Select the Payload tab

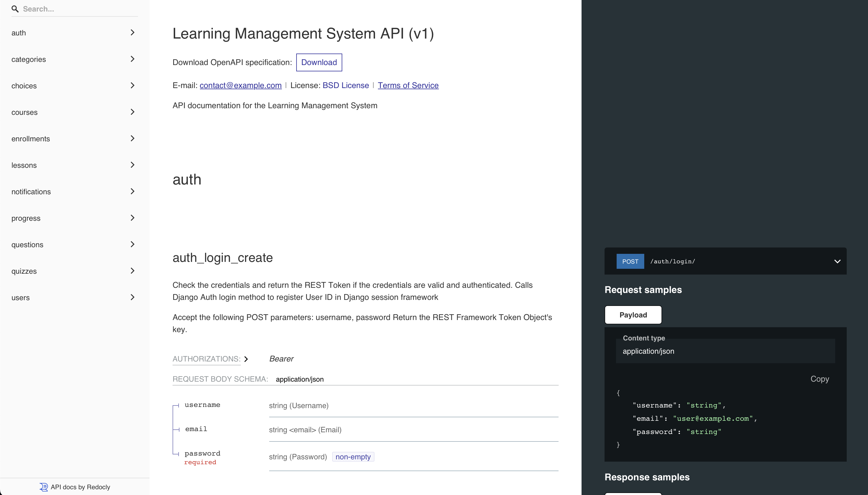coord(633,315)
